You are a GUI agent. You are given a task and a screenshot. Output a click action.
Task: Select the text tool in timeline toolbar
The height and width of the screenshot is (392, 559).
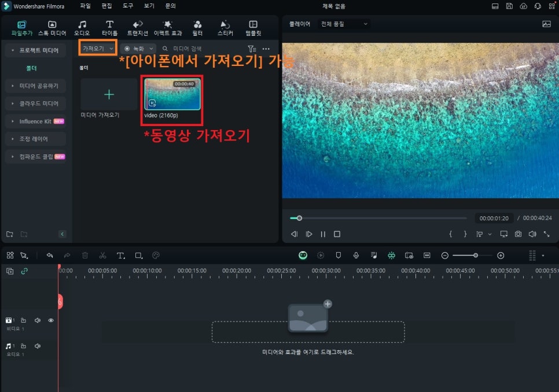point(120,256)
